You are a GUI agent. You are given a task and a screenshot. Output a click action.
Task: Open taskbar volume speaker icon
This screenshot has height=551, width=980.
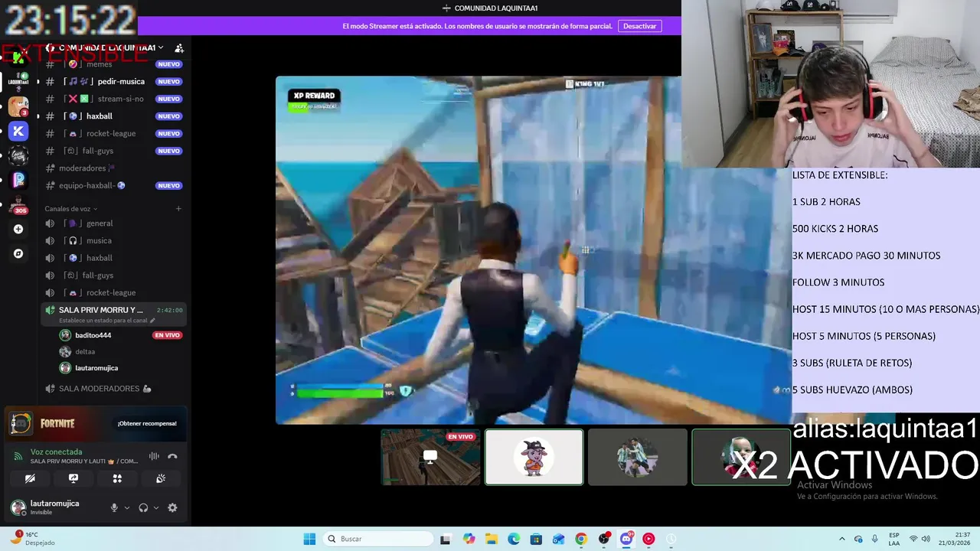tap(926, 539)
